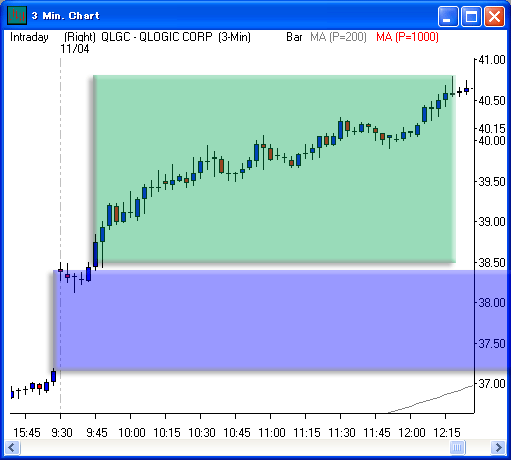The width and height of the screenshot is (511, 460).
Task: Click the MA (P=200) legend label
Action: (338, 37)
